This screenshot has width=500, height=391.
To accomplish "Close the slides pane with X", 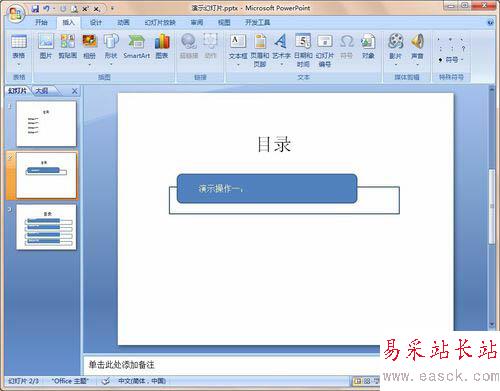I will [x=74, y=91].
